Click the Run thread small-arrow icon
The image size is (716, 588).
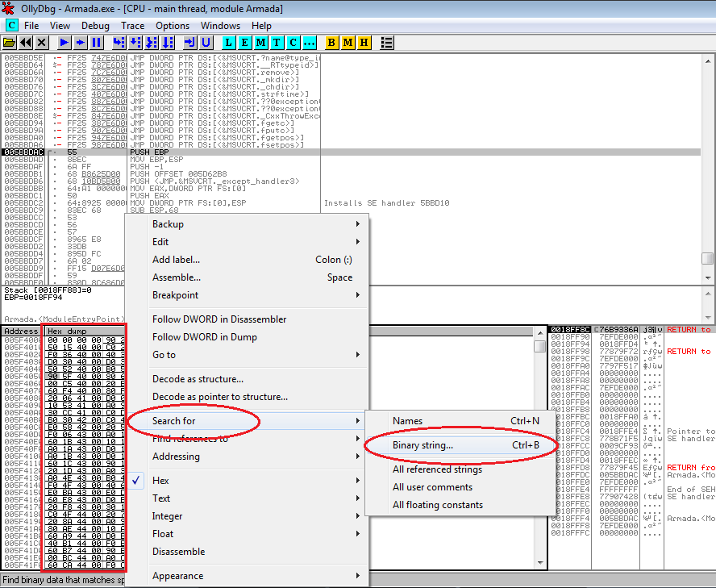pos(81,43)
